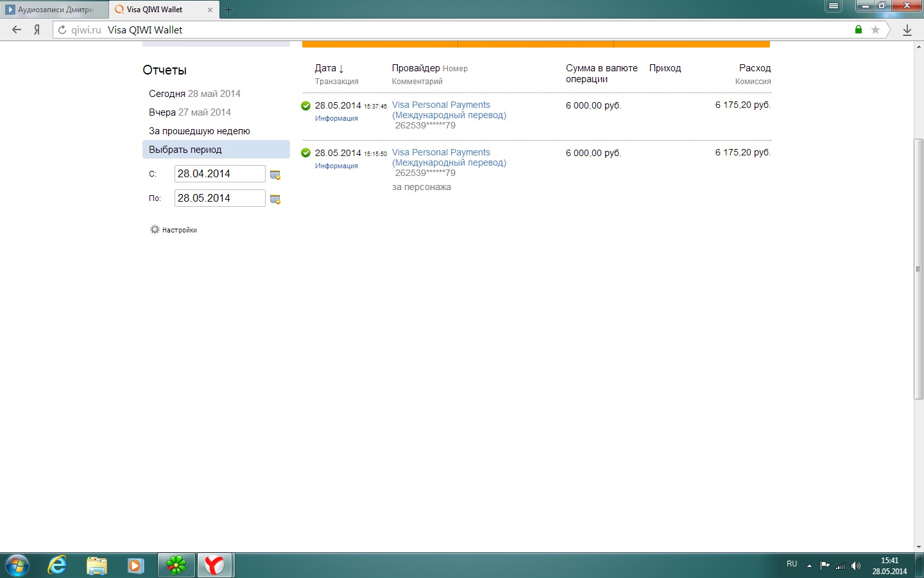The image size is (924, 578).
Task: Click the 6 000,00 руб. amount of 15:37:46 transaction
Action: pos(594,105)
